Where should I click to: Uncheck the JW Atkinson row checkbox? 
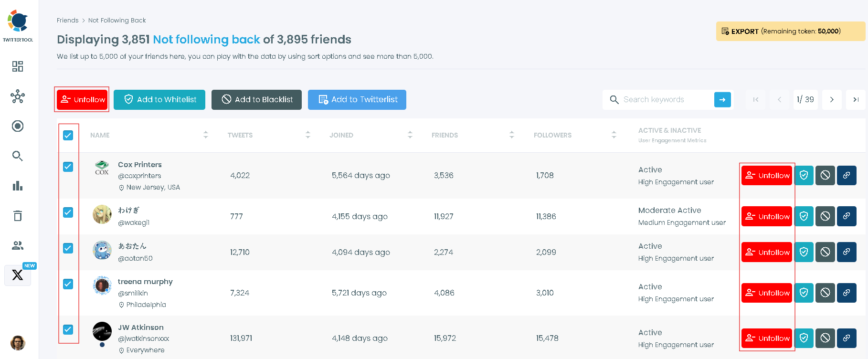click(x=68, y=329)
